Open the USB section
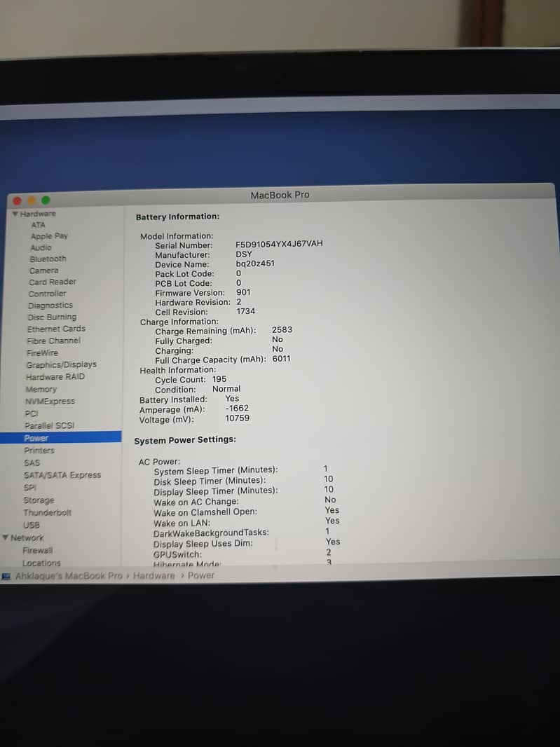This screenshot has width=560, height=747. pos(32,525)
